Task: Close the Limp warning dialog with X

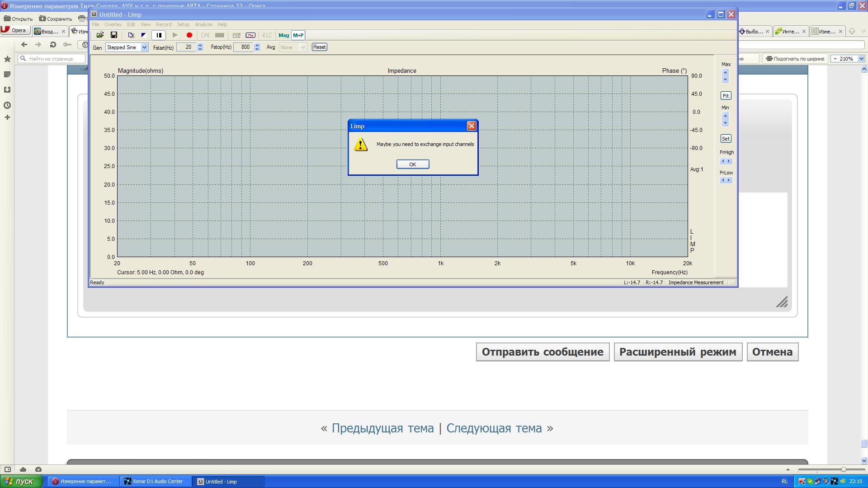Action: pos(472,126)
